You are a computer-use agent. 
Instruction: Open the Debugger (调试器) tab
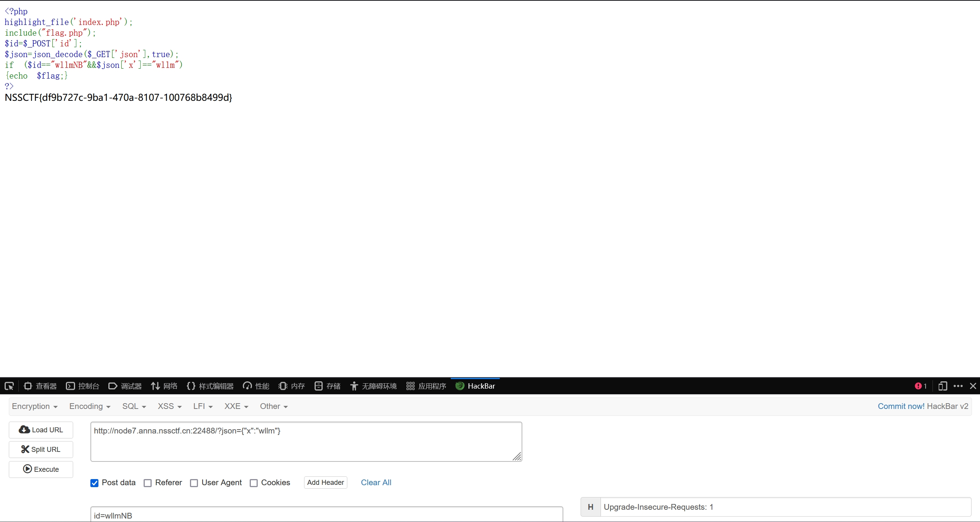point(125,386)
